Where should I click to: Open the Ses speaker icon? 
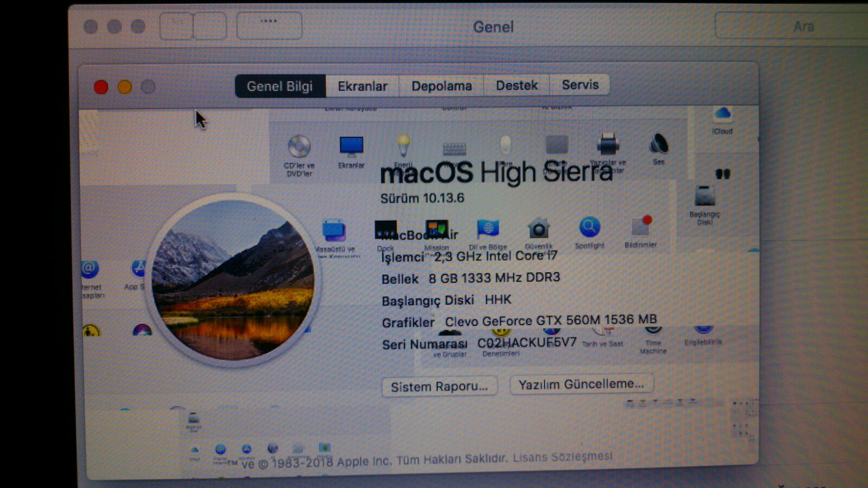tap(659, 144)
